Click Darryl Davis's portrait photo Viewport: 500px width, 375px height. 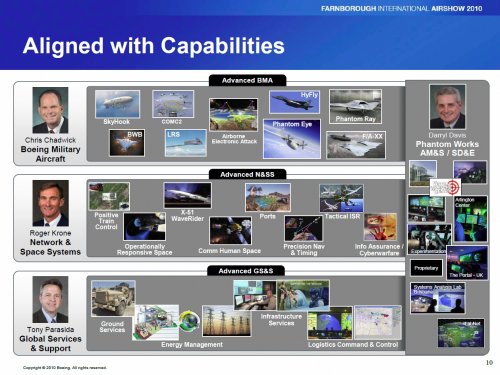(x=447, y=107)
